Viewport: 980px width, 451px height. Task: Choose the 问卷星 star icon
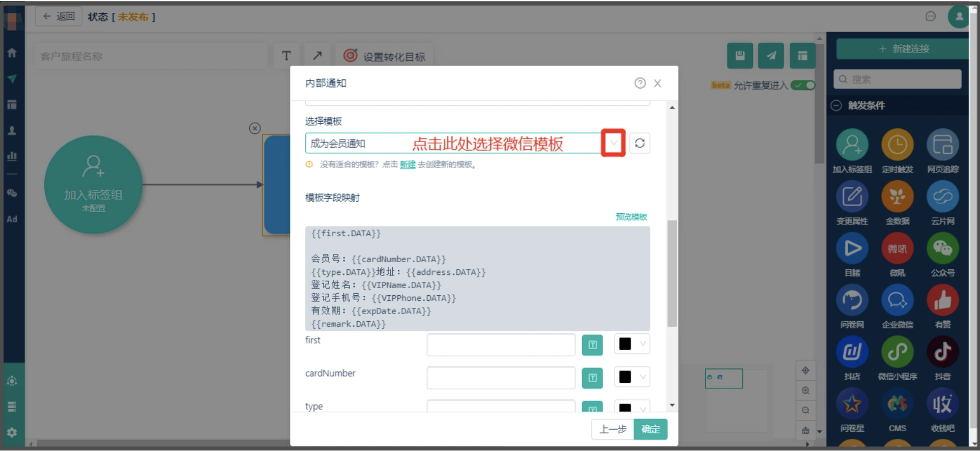pyautogui.click(x=852, y=404)
